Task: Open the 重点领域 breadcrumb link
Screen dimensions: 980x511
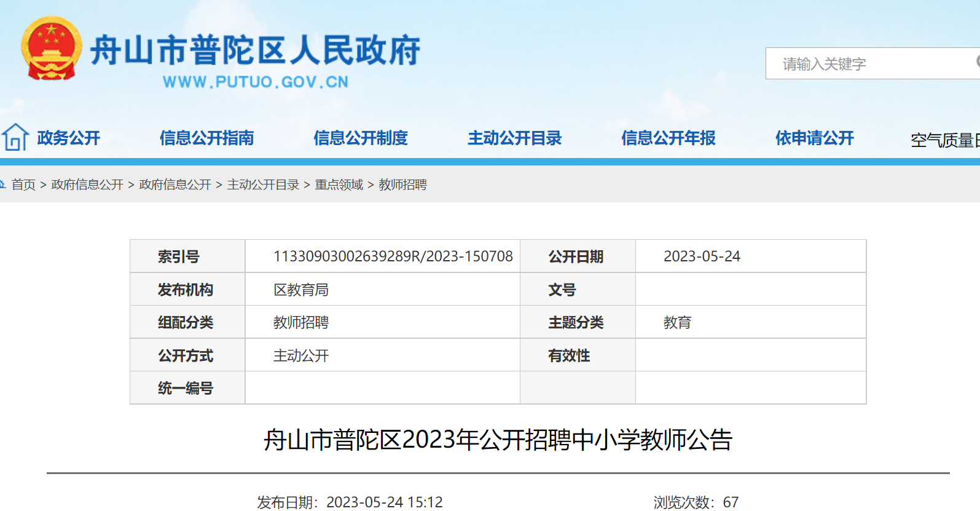Action: coord(339,184)
